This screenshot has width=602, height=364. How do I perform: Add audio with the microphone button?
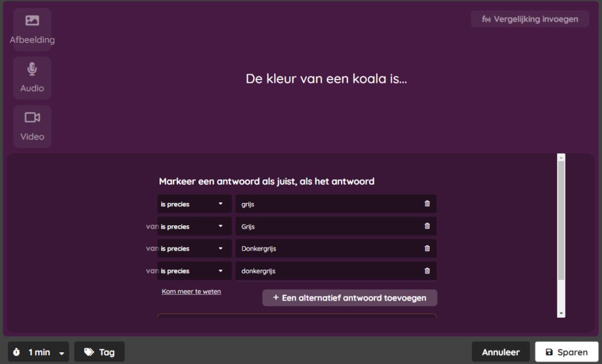pyautogui.click(x=32, y=78)
